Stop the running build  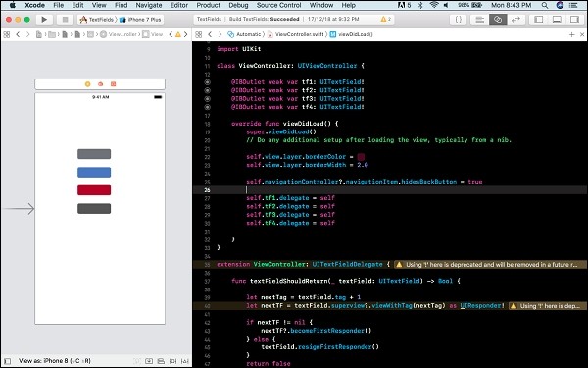tap(65, 20)
